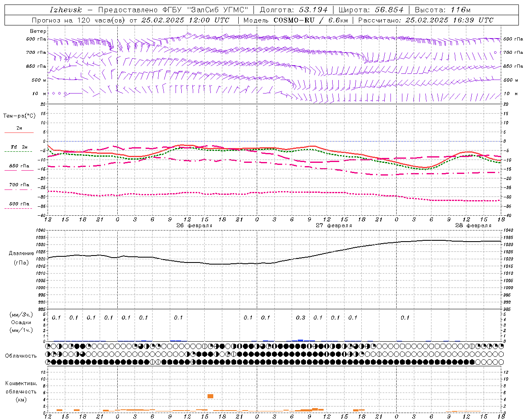Click the 'Конвективн.' convective cloud label
Viewport: 525px width, 420px height.
21,383
